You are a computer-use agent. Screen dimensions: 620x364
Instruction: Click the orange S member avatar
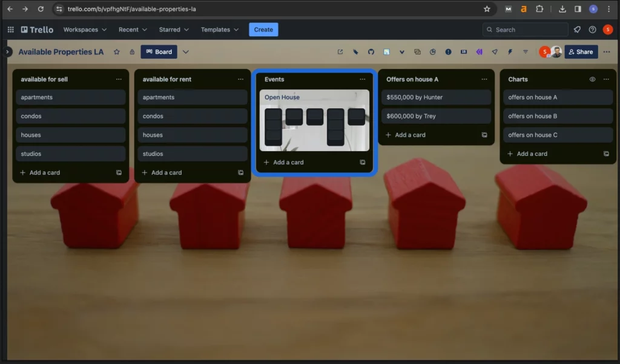coord(544,52)
